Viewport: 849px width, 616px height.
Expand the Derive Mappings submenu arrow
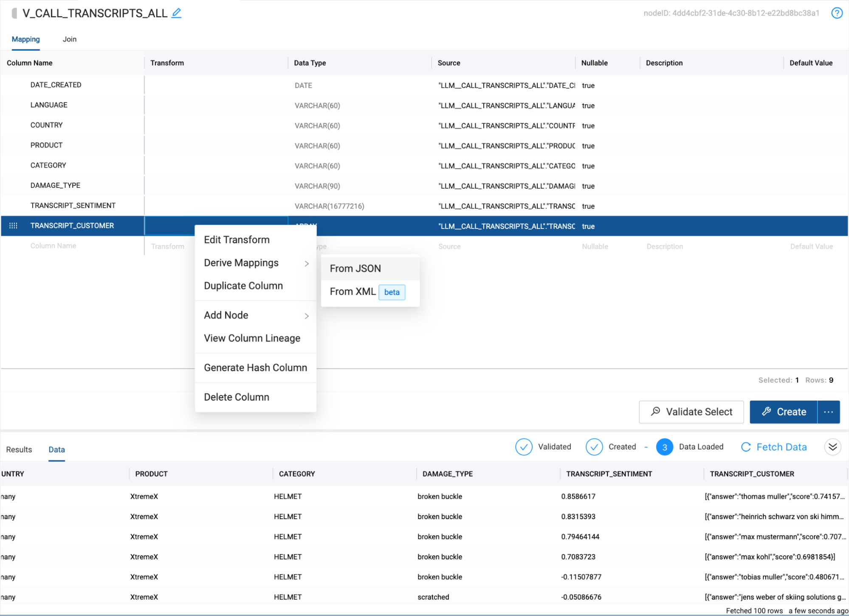(x=307, y=264)
